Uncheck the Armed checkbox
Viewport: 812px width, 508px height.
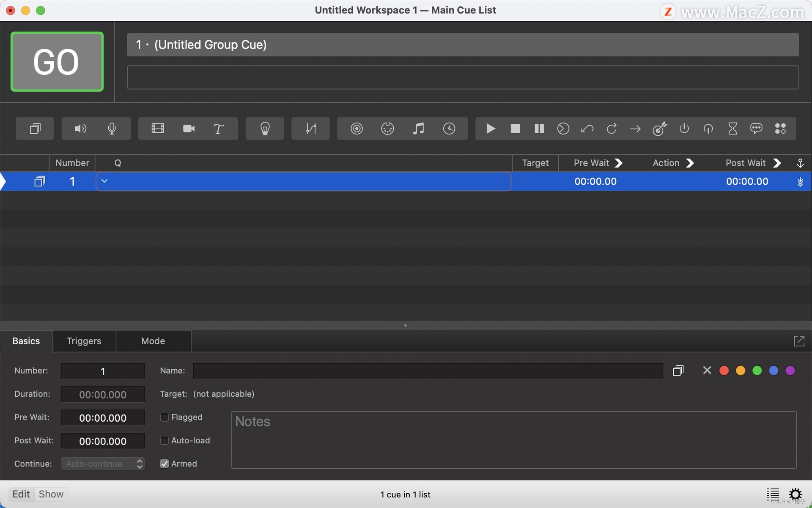(x=164, y=464)
